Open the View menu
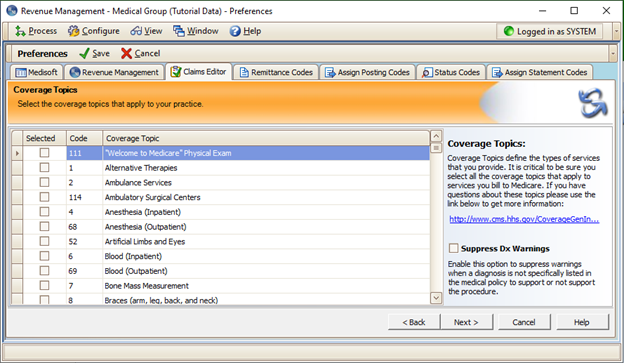The height and width of the screenshot is (363, 624). [146, 31]
